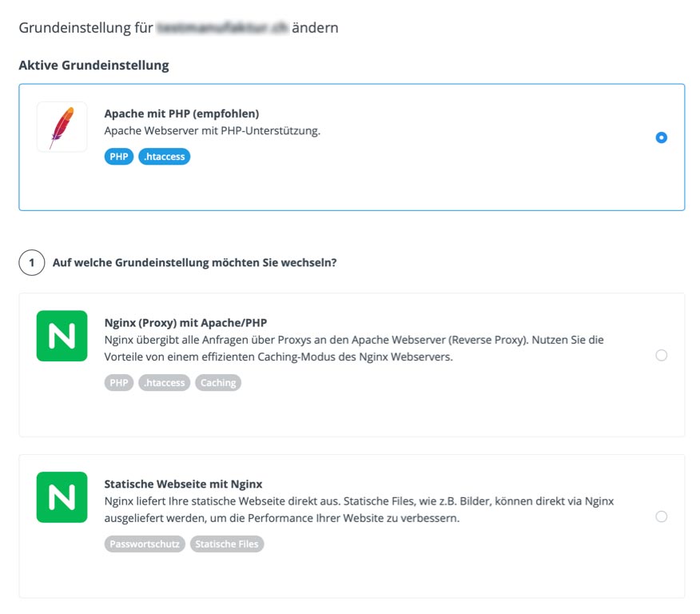Click the Aktive Grundeinstellung heading
Image resolution: width=700 pixels, height=614 pixels.
[x=93, y=66]
